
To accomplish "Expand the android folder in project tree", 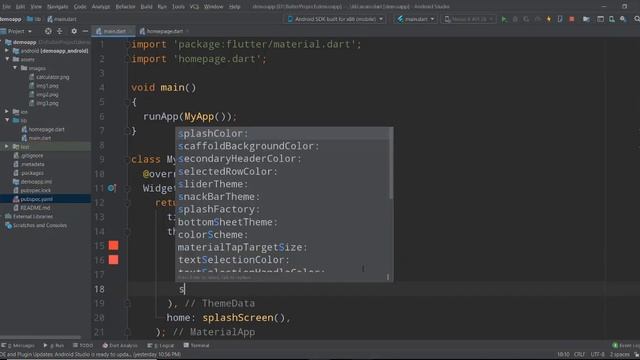I will coord(7,51).
